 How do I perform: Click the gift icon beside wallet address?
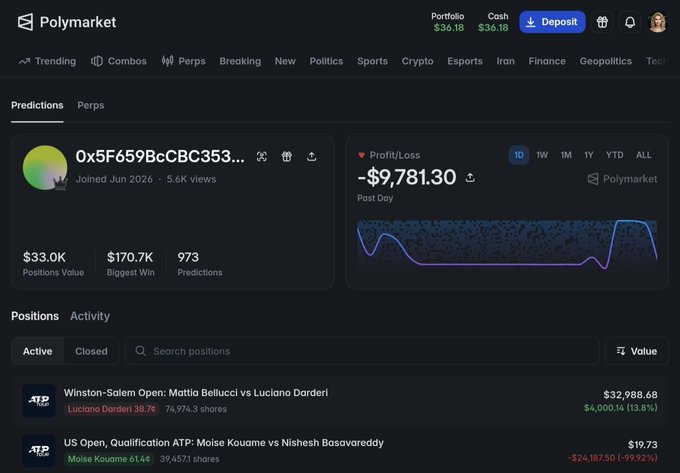287,157
